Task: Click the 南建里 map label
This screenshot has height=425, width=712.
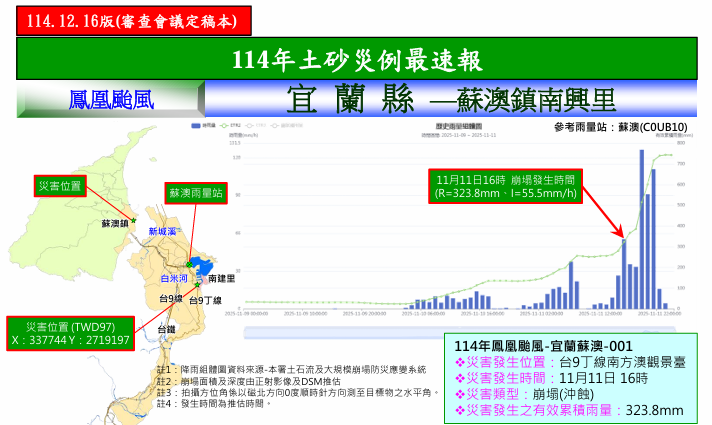Action: [x=222, y=279]
